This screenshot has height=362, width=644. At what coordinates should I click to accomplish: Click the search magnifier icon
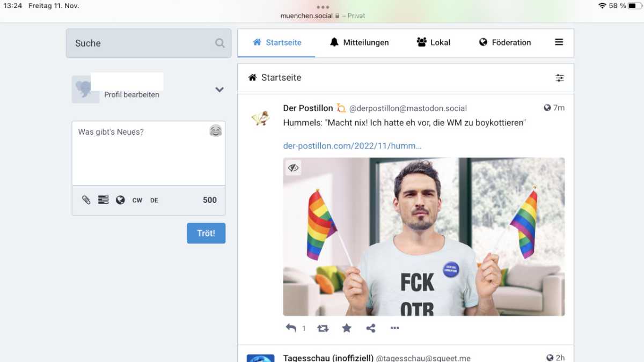(219, 43)
